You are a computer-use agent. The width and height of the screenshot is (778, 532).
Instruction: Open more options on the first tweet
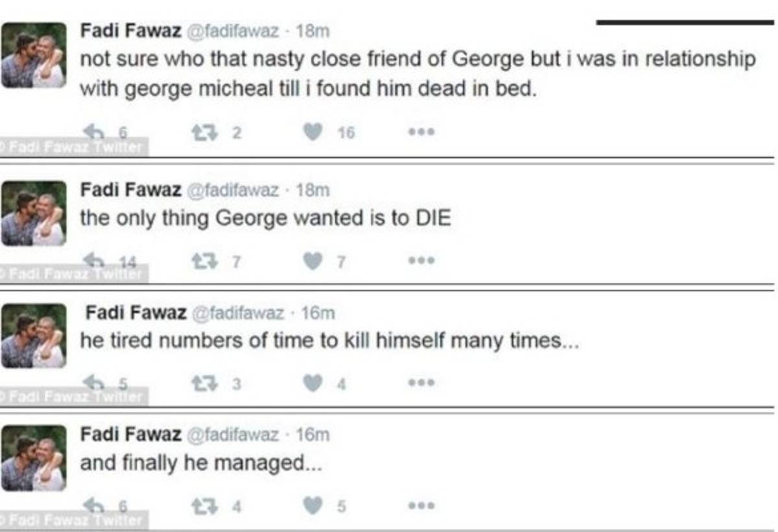pyautogui.click(x=421, y=133)
